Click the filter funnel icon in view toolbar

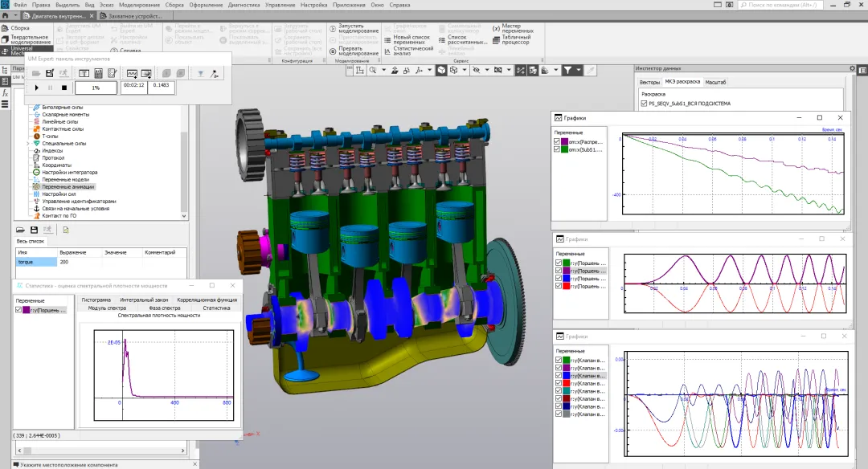[568, 71]
